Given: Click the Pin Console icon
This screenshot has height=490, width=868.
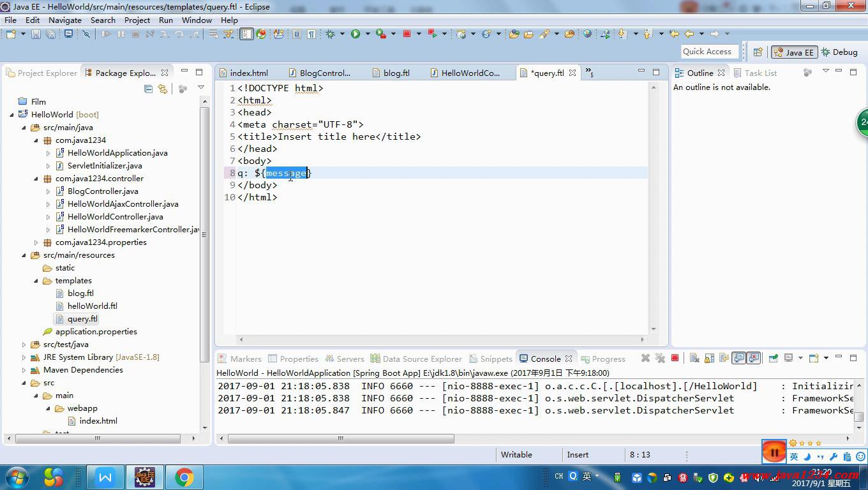Looking at the screenshot, I should click(773, 358).
